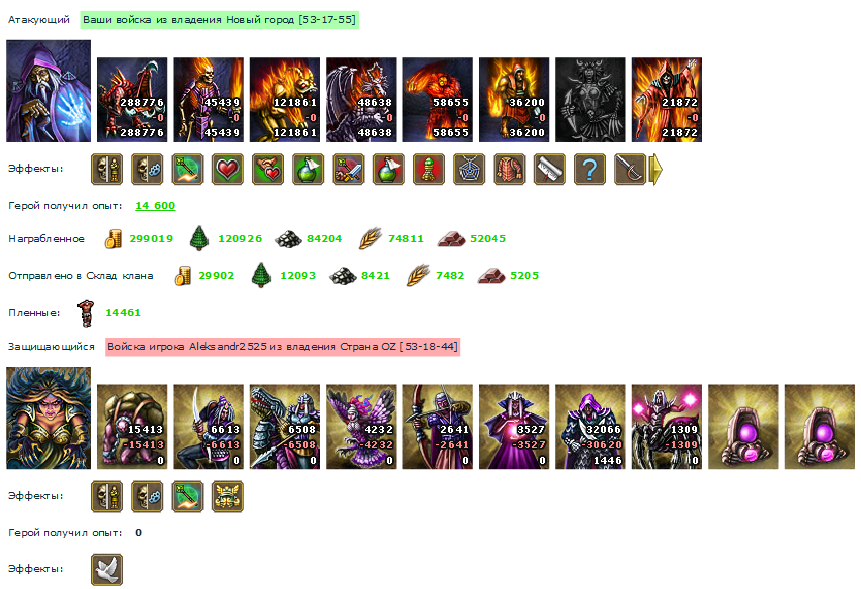Image resolution: width=861 pixels, height=589 pixels.
Task: Select the leather armor effect icon
Action: click(x=509, y=169)
